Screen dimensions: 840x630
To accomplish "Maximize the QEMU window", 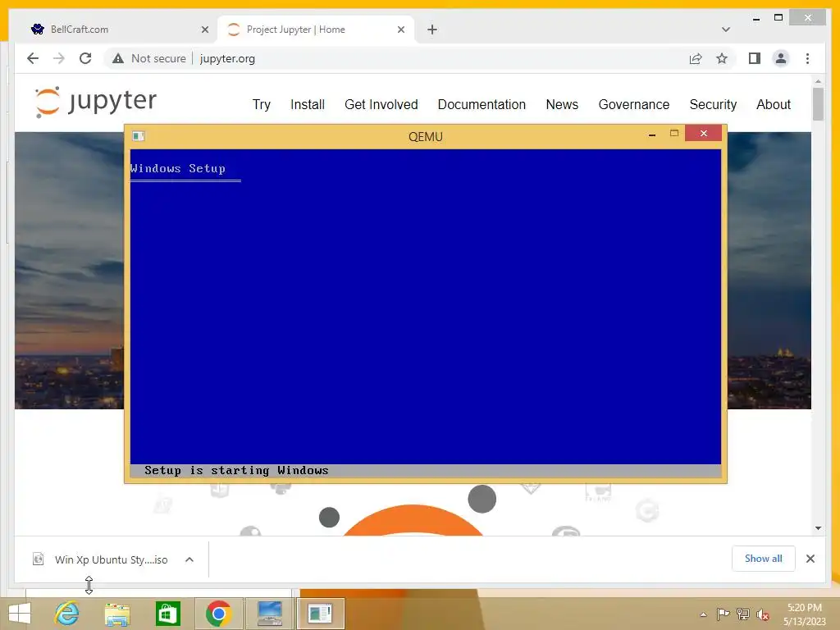I will pyautogui.click(x=674, y=134).
